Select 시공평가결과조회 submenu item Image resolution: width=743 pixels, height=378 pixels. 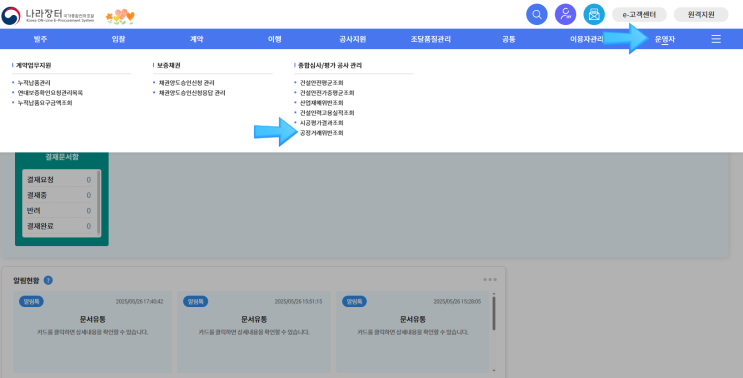(x=322, y=123)
